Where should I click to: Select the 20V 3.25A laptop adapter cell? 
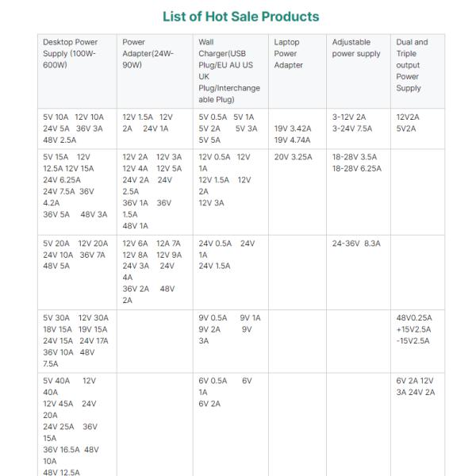click(294, 157)
